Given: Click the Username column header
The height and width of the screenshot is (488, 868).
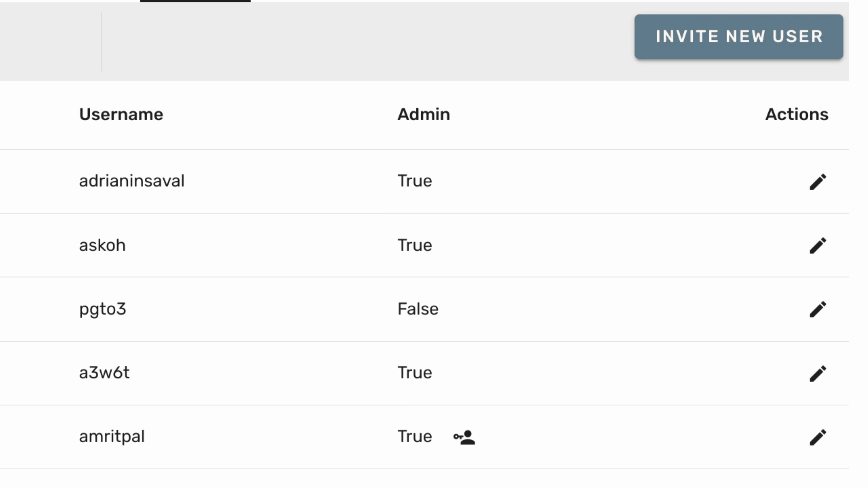Looking at the screenshot, I should coord(121,114).
